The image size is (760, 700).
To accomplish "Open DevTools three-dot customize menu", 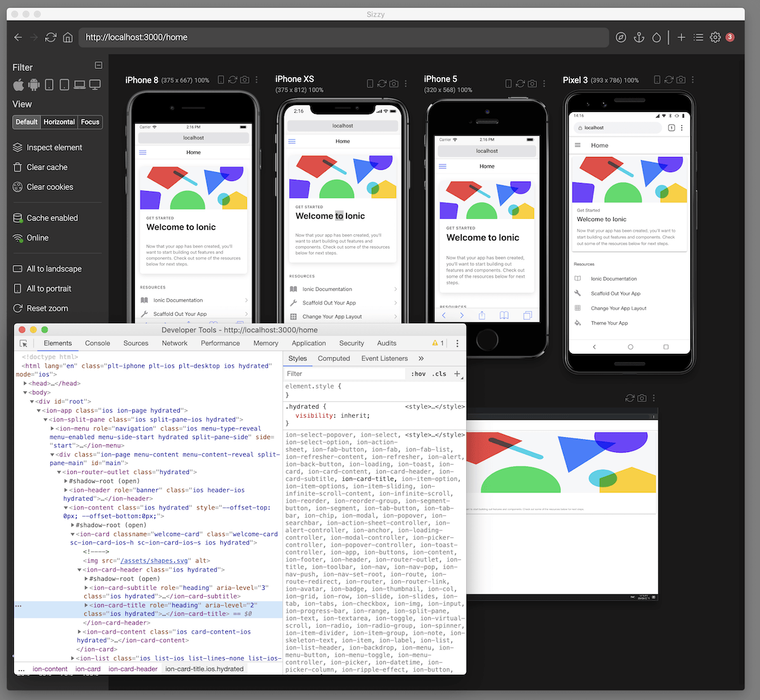I will 457,344.
